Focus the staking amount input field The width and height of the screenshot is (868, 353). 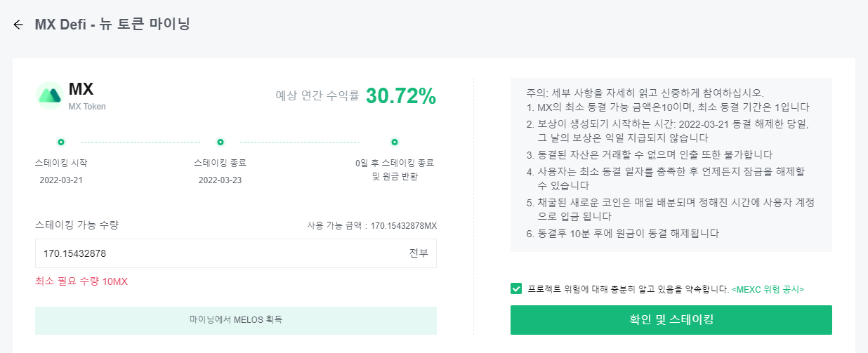235,253
